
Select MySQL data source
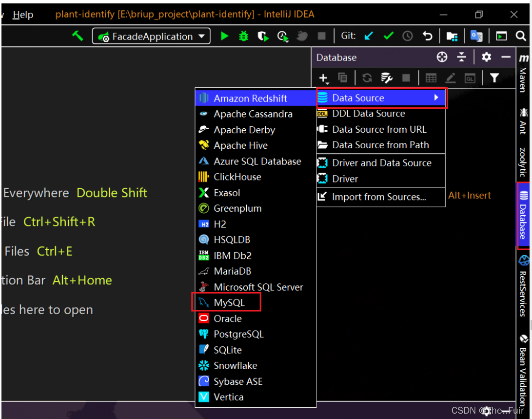256,302
